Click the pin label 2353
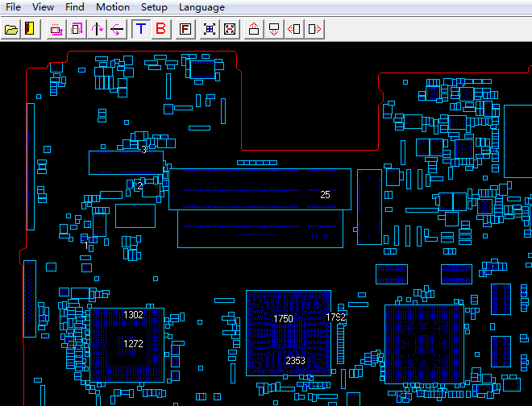 295,361
